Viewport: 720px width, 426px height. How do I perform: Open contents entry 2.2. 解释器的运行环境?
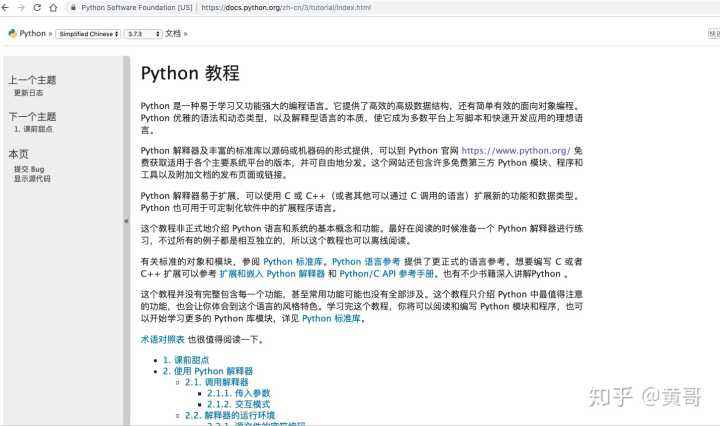[230, 415]
